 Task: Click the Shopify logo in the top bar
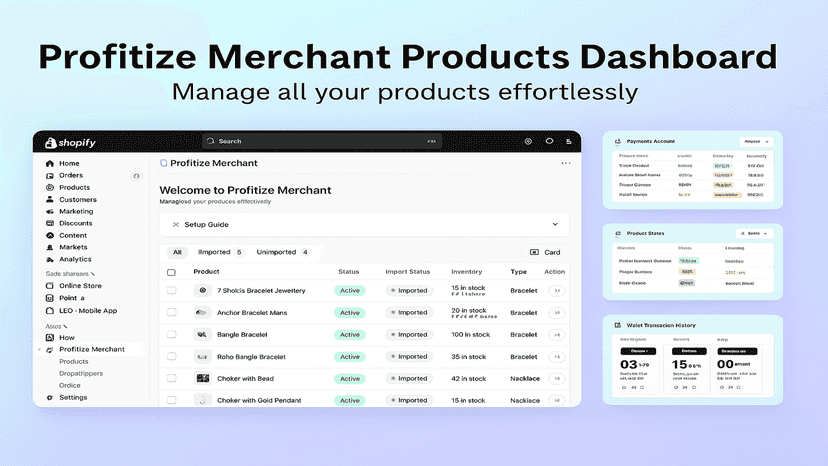coord(70,143)
